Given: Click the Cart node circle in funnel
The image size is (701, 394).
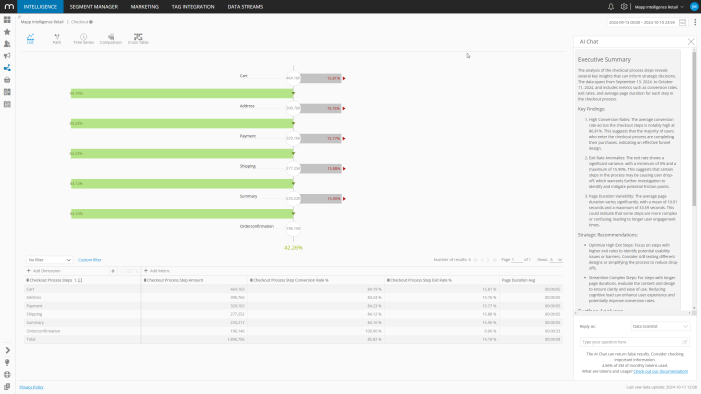Looking at the screenshot, I should [293, 78].
